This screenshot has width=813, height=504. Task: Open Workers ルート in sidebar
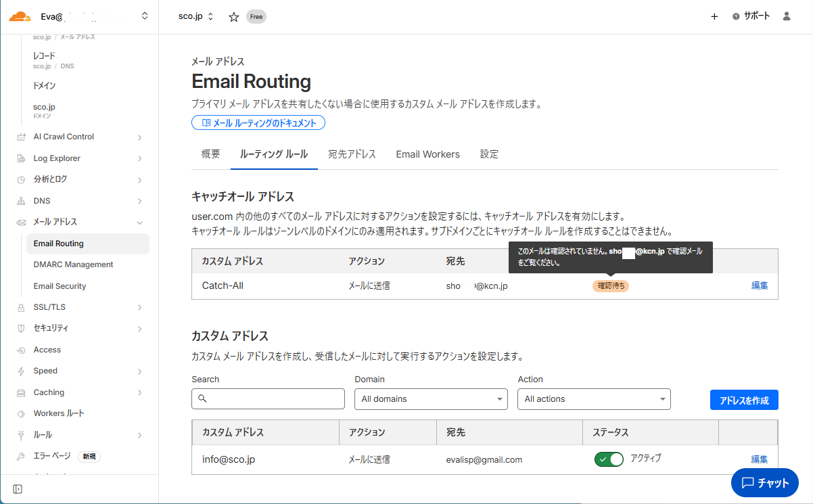pyautogui.click(x=59, y=413)
